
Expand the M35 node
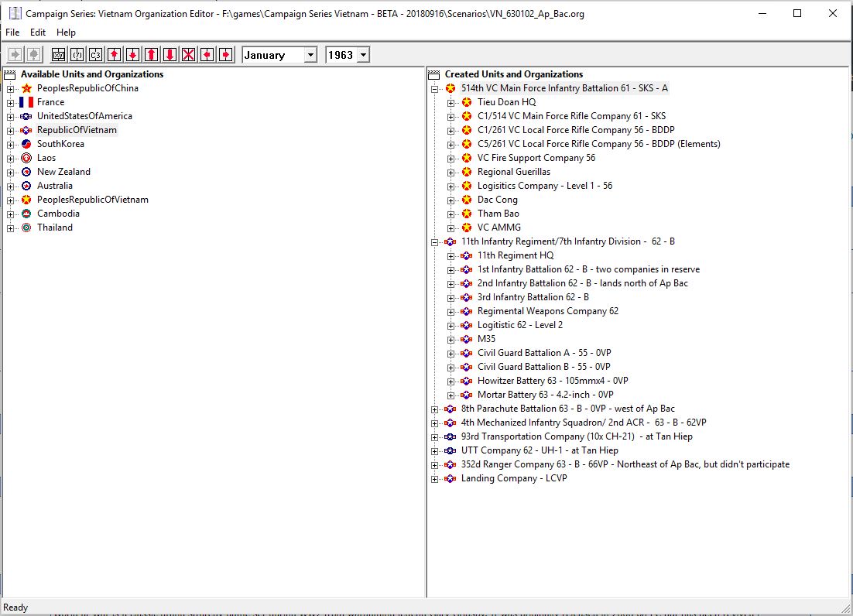coord(451,340)
